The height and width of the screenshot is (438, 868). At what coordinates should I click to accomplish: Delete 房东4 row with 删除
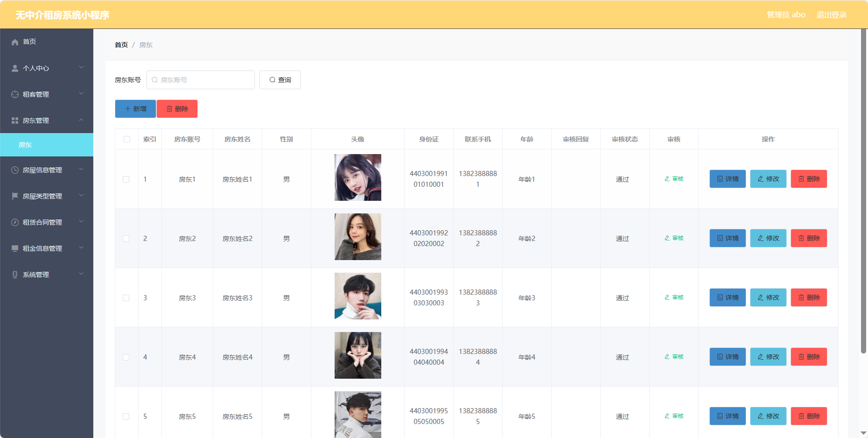[809, 357]
